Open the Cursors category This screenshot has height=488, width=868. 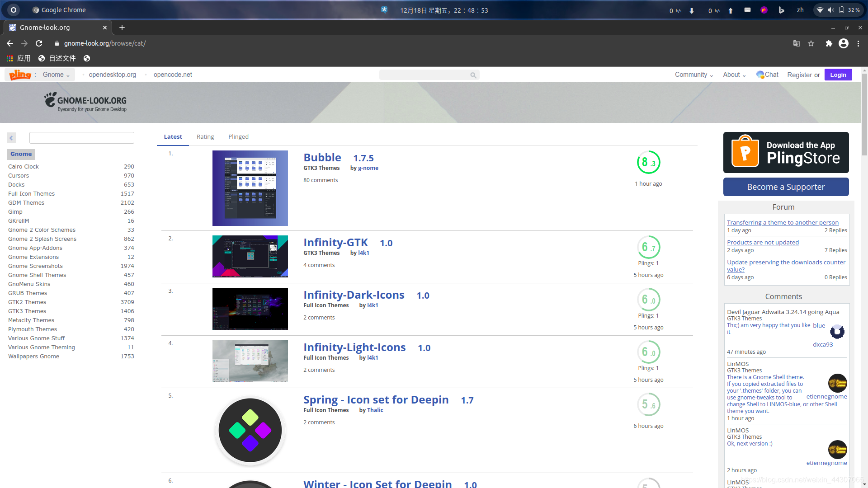tap(19, 176)
